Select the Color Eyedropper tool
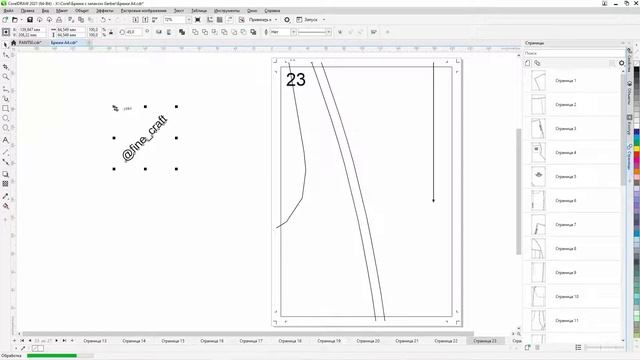Image resolution: width=640 pixels, height=360 pixels. (x=5, y=196)
